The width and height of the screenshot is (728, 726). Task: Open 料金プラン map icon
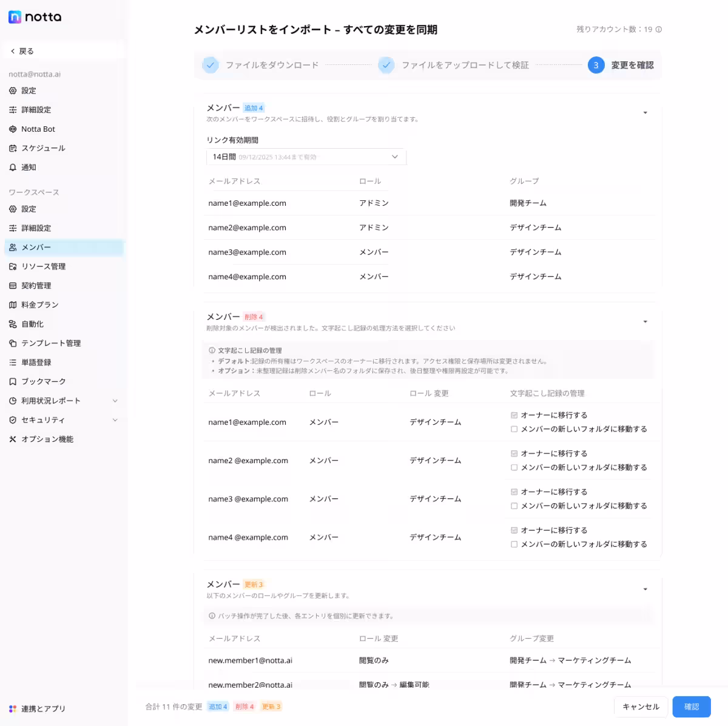click(13, 305)
